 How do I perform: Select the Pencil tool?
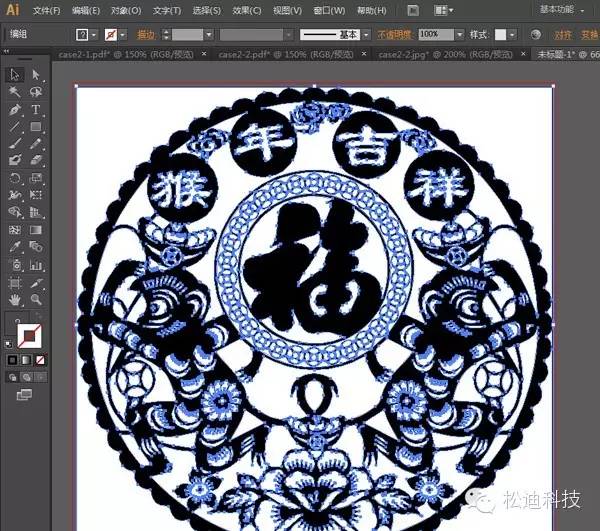(36, 144)
